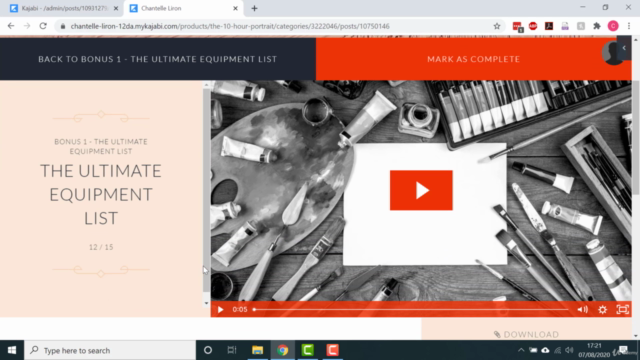The height and width of the screenshot is (360, 640).
Task: Show hidden system tray icons
Action: point(521,350)
